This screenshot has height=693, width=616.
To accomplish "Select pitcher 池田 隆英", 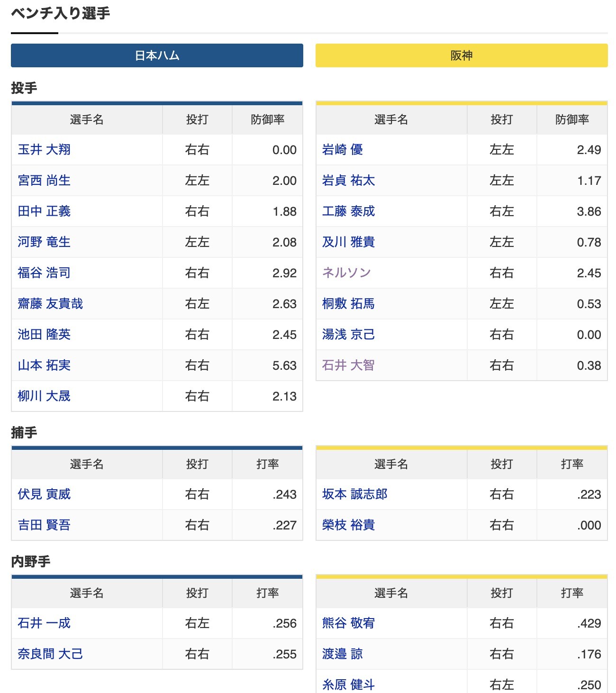I will click(44, 335).
